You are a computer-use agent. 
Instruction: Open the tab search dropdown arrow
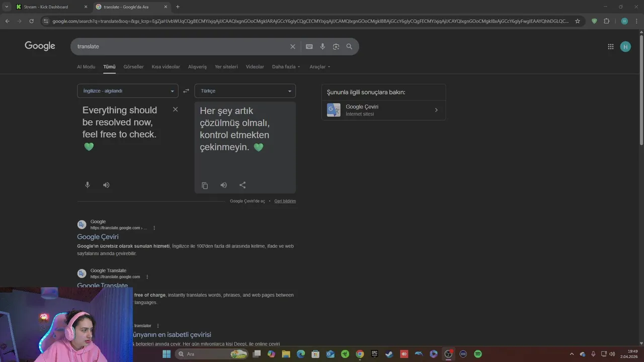point(7,7)
